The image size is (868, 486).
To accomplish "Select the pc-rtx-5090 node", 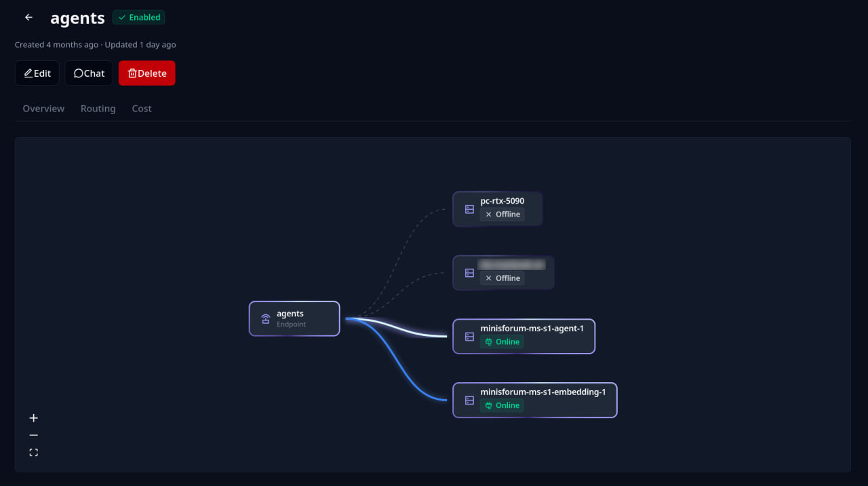I will tap(498, 208).
